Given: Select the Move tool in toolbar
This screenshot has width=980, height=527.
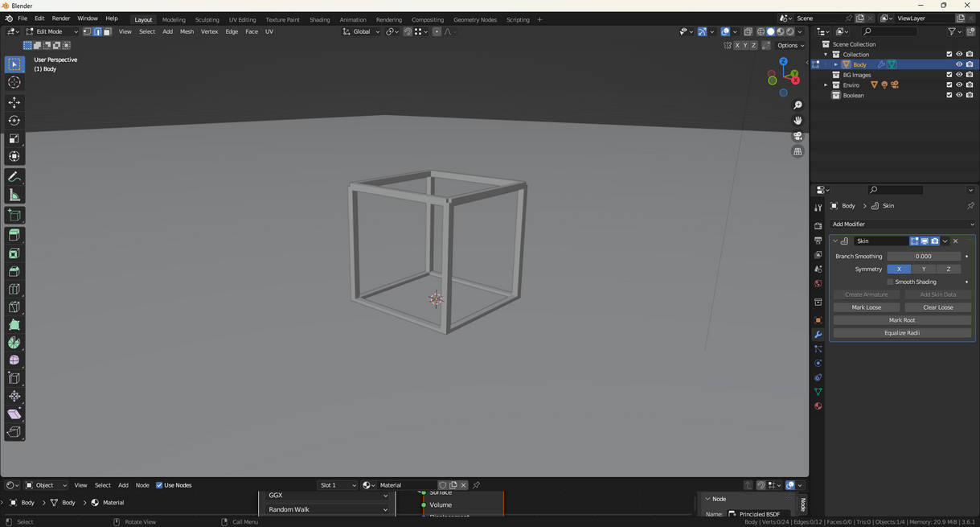Looking at the screenshot, I should tap(14, 102).
